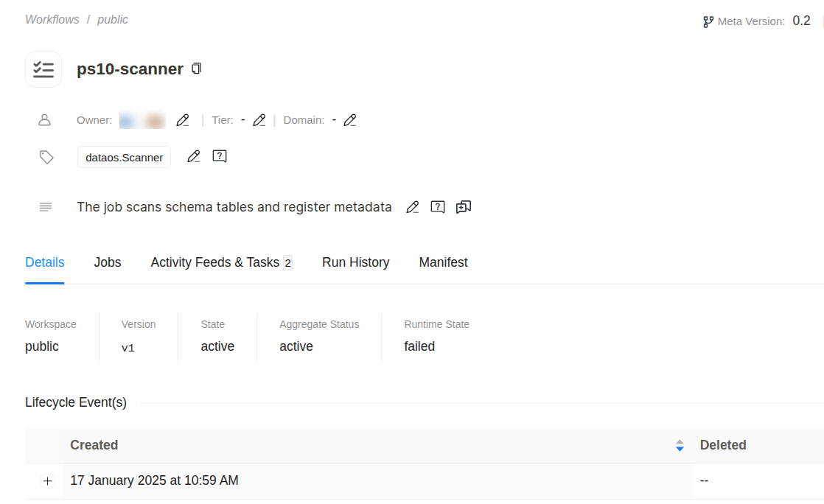Image resolution: width=824 pixels, height=504 pixels.
Task: Navigate to Workflows breadcrumb
Action: click(52, 20)
